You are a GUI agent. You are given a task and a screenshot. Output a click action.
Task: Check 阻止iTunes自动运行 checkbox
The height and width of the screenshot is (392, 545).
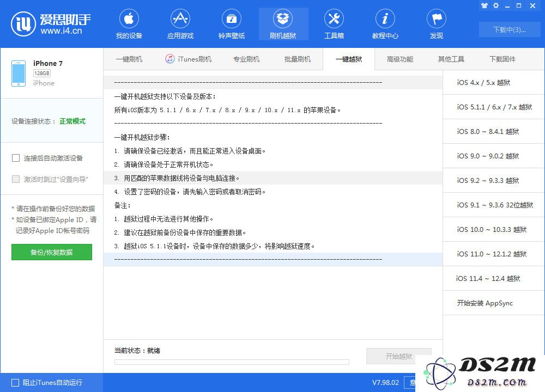[x=15, y=383]
